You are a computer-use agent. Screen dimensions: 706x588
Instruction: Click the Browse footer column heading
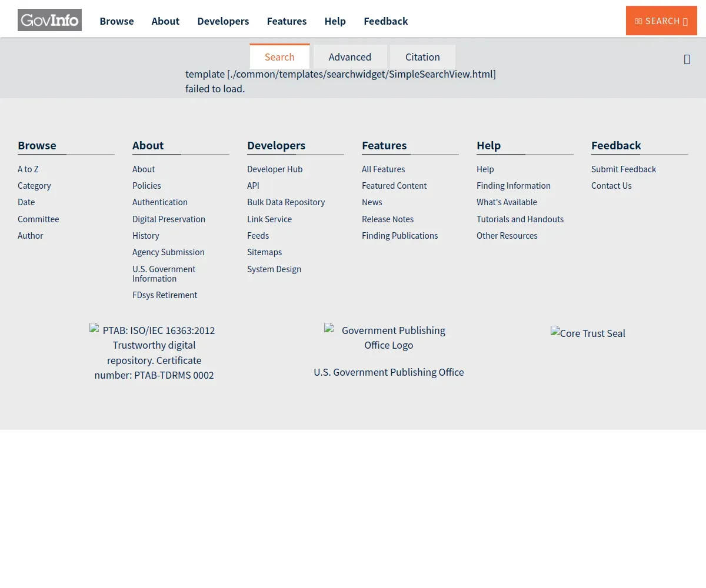click(x=37, y=145)
